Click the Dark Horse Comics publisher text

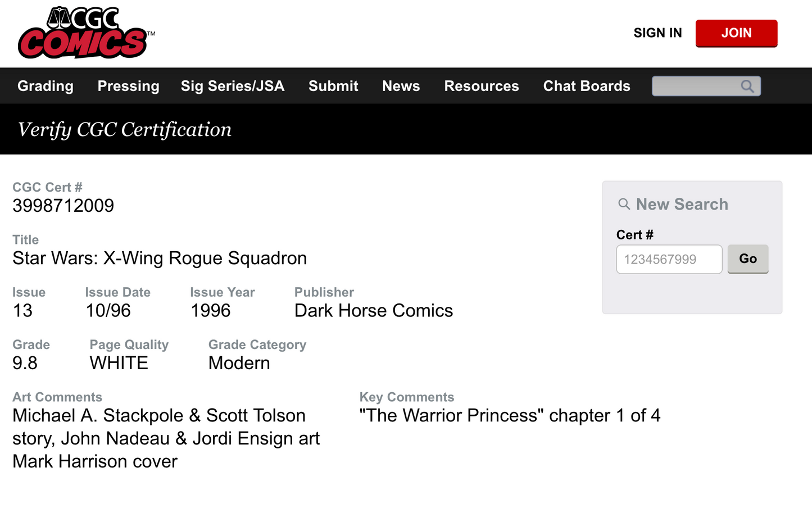pos(374,310)
